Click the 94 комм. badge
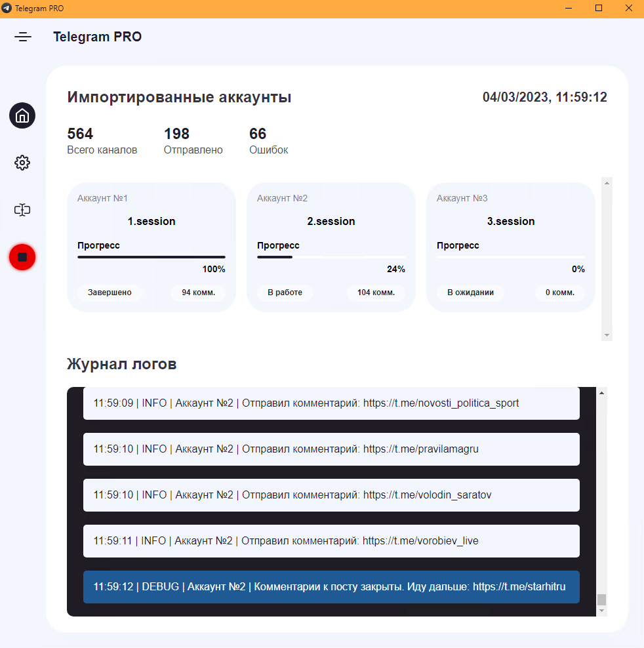644x648 pixels. click(199, 292)
